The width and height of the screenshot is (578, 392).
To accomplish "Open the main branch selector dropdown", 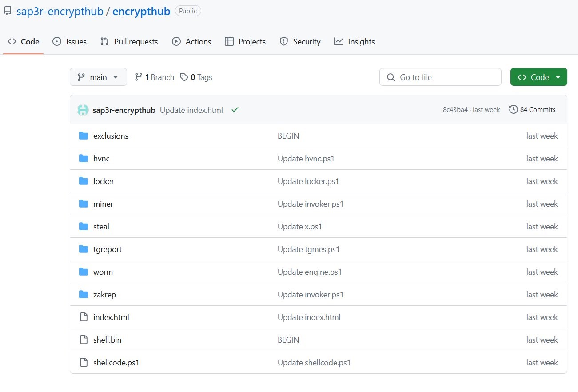I will point(98,77).
